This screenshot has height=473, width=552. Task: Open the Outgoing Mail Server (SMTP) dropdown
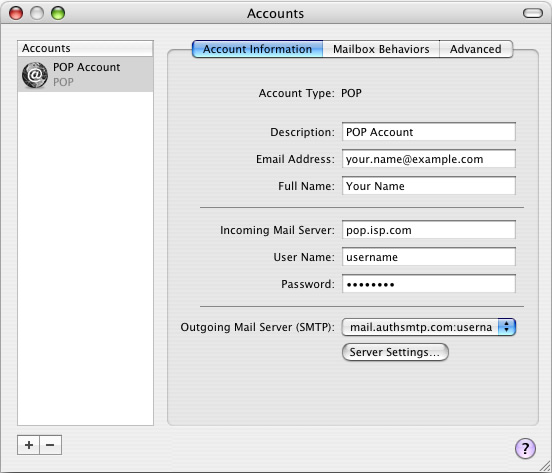coord(429,327)
